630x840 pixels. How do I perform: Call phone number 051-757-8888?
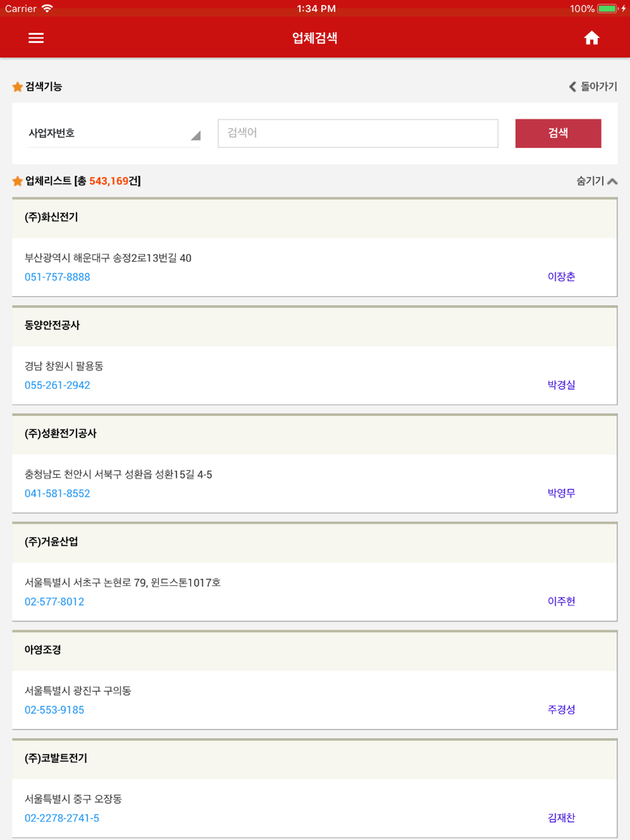[58, 277]
